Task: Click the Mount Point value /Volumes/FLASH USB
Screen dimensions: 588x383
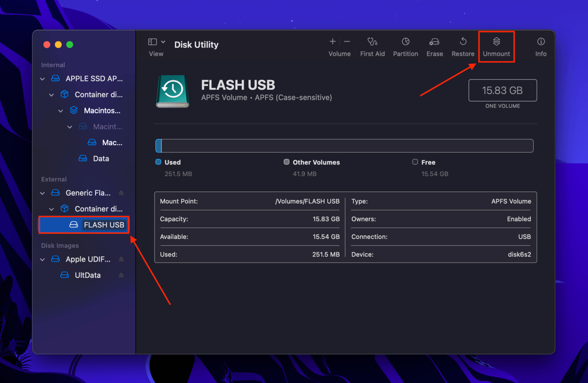Action: pyautogui.click(x=307, y=201)
